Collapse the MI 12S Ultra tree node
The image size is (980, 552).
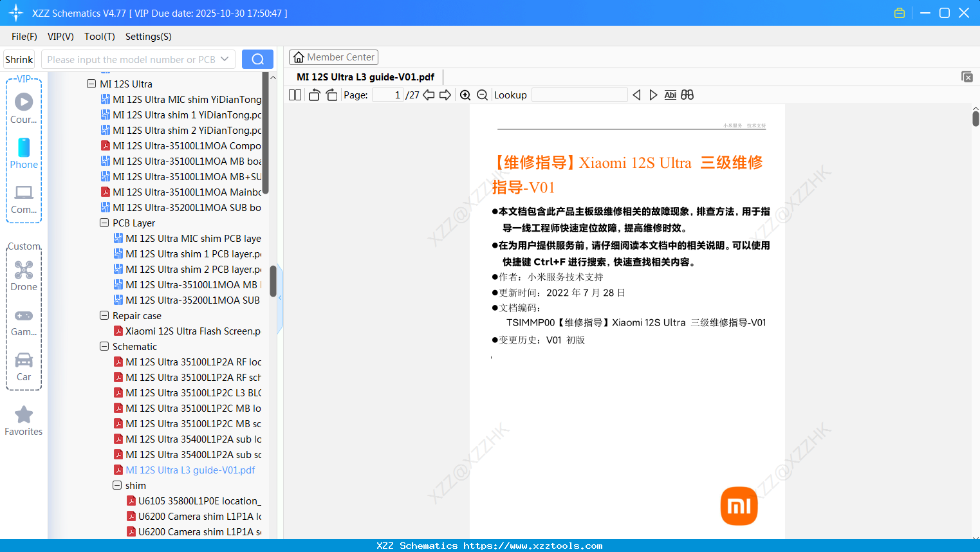(91, 84)
